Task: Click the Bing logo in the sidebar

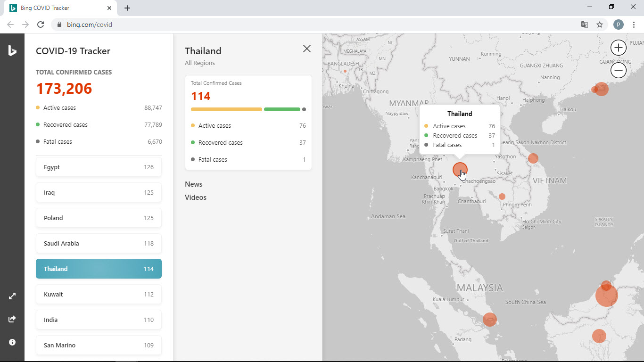Action: pos(12,50)
